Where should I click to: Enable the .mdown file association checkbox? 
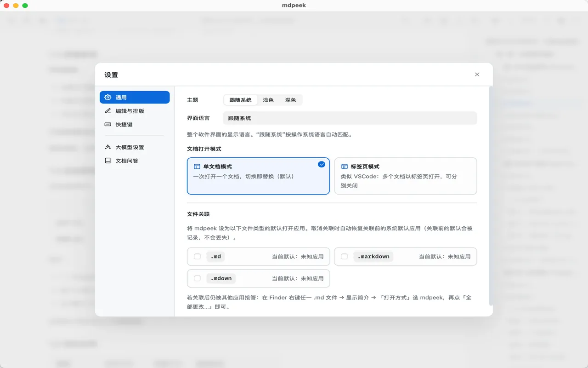click(198, 278)
